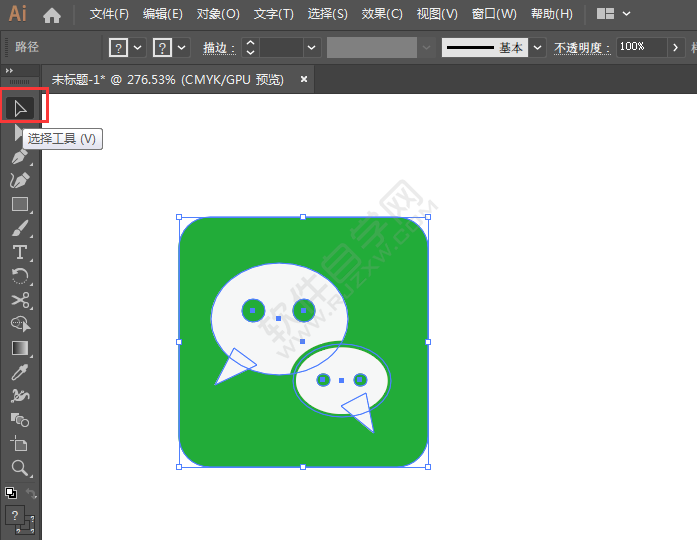
Task: Click the bottom-right selection handle
Action: click(x=428, y=467)
